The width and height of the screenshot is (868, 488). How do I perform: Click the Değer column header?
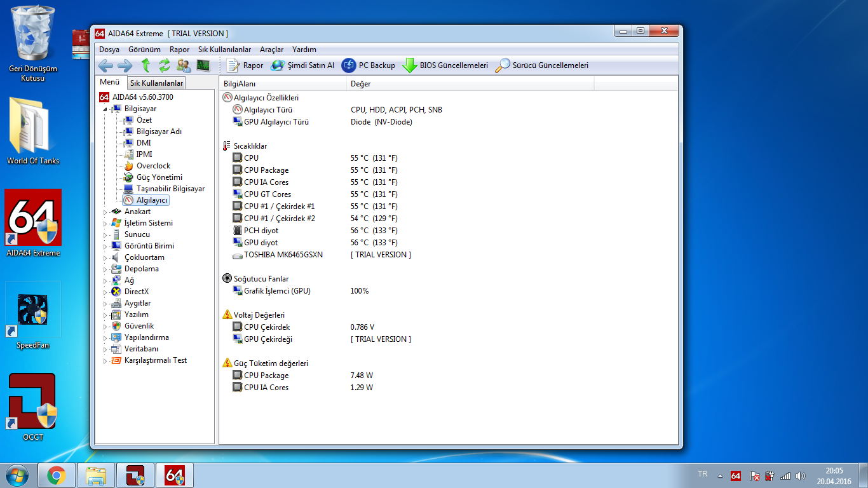[471, 83]
